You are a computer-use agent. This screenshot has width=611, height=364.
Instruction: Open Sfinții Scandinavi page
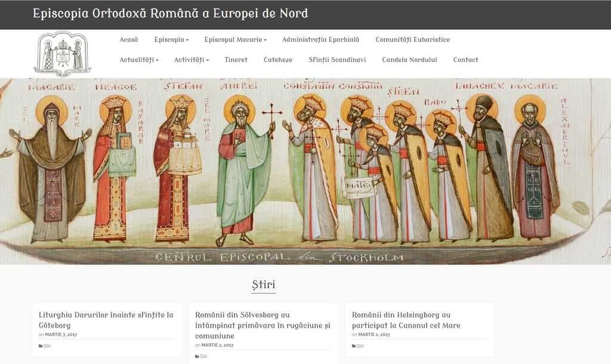tap(337, 60)
